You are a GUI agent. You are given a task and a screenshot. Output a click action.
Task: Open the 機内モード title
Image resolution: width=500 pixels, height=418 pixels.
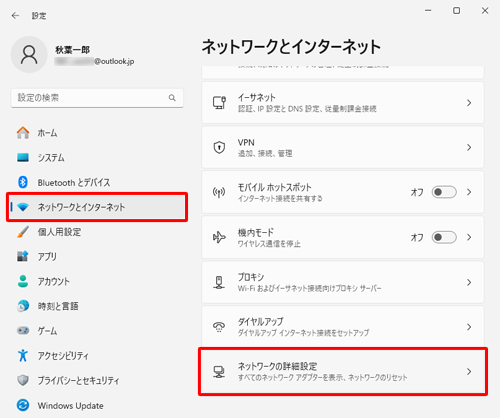click(x=256, y=232)
